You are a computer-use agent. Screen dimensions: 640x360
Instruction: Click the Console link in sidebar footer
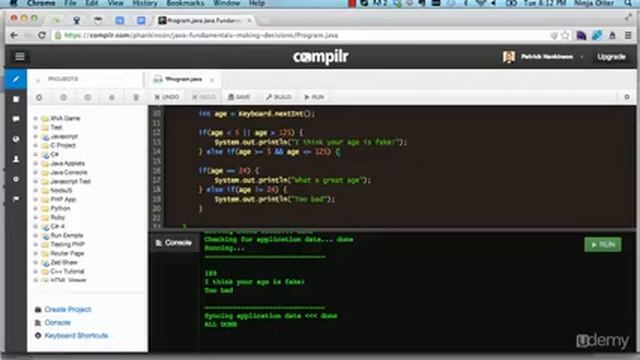tap(58, 322)
